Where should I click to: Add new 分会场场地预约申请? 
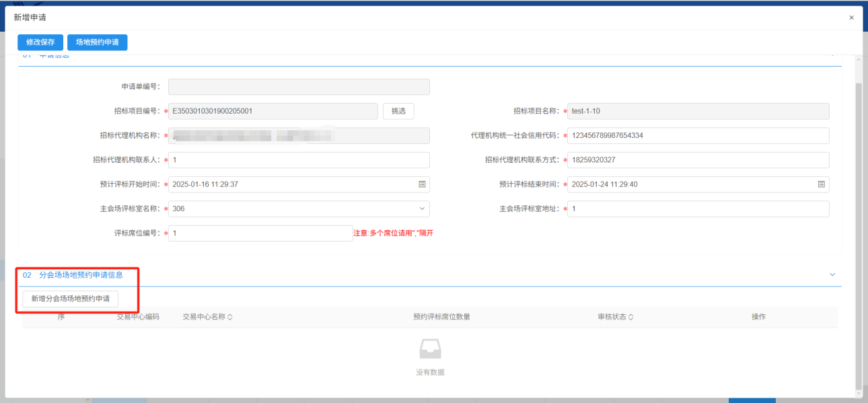point(70,299)
